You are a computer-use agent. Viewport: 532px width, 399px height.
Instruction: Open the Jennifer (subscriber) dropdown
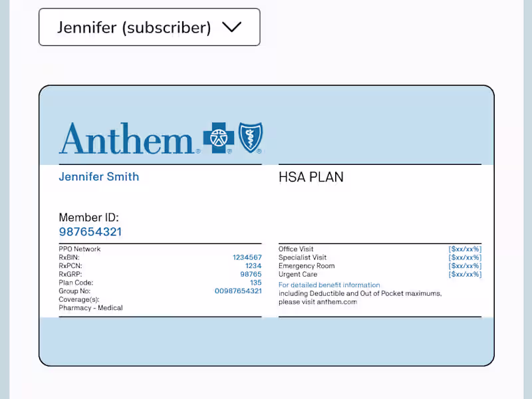[149, 27]
